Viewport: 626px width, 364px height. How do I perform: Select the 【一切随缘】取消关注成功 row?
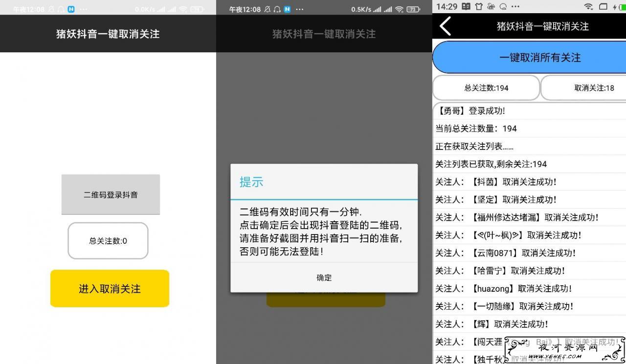point(530,306)
